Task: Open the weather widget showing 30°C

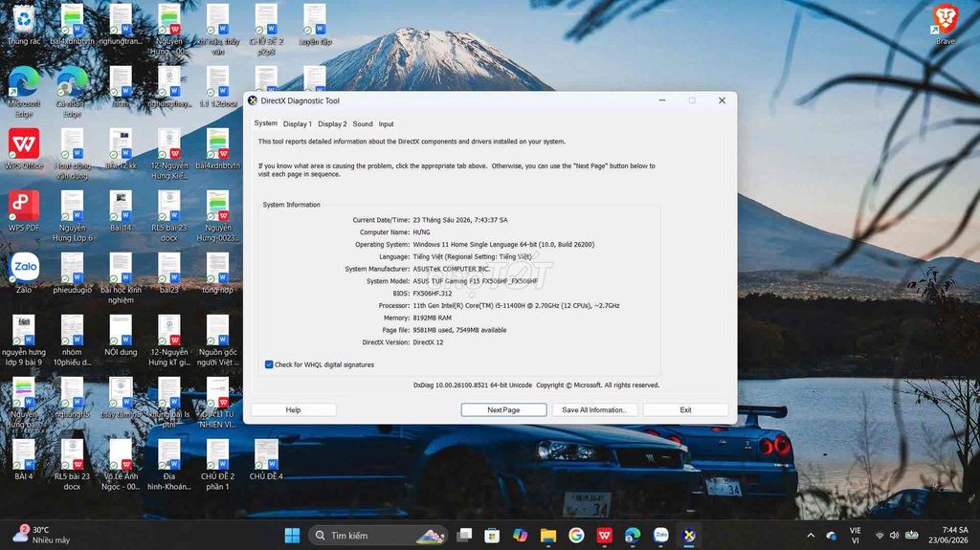Action: (x=42, y=535)
